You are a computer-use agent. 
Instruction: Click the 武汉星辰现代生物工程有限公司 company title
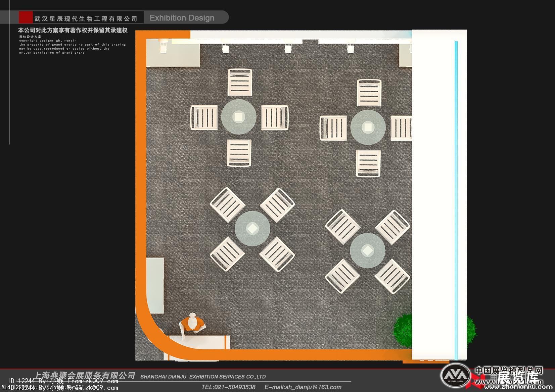[86, 19]
